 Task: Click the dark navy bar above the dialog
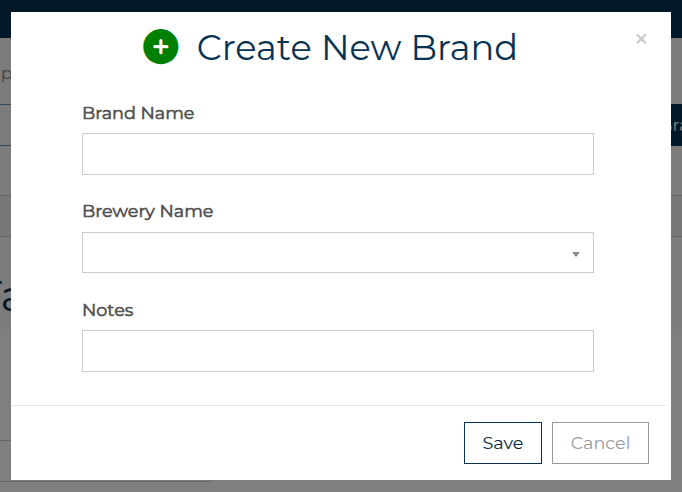pyautogui.click(x=340, y=5)
